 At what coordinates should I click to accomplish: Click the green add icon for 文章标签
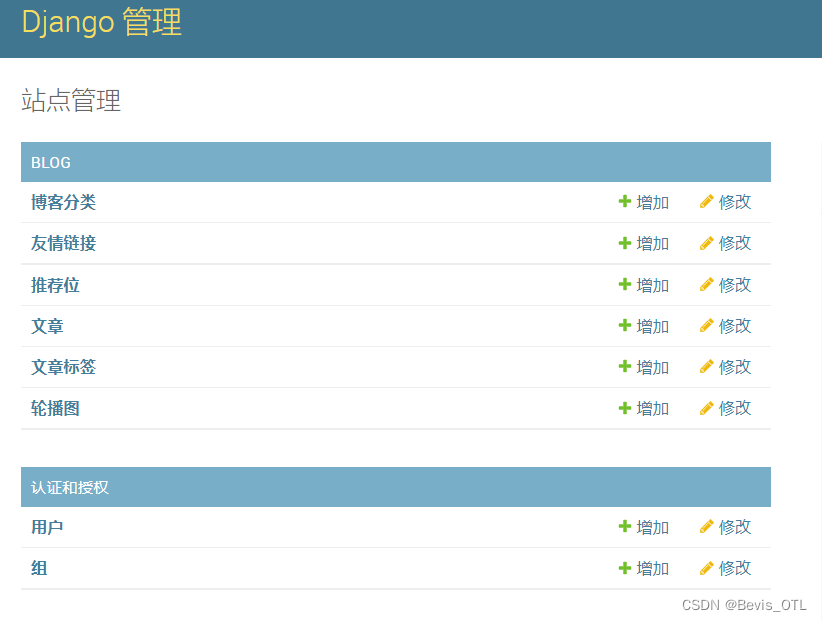[625, 366]
